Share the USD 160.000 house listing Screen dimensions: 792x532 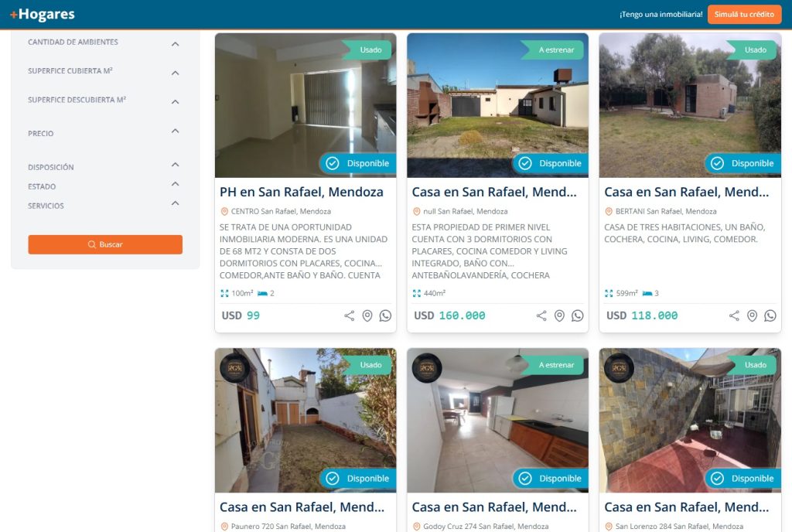point(541,316)
